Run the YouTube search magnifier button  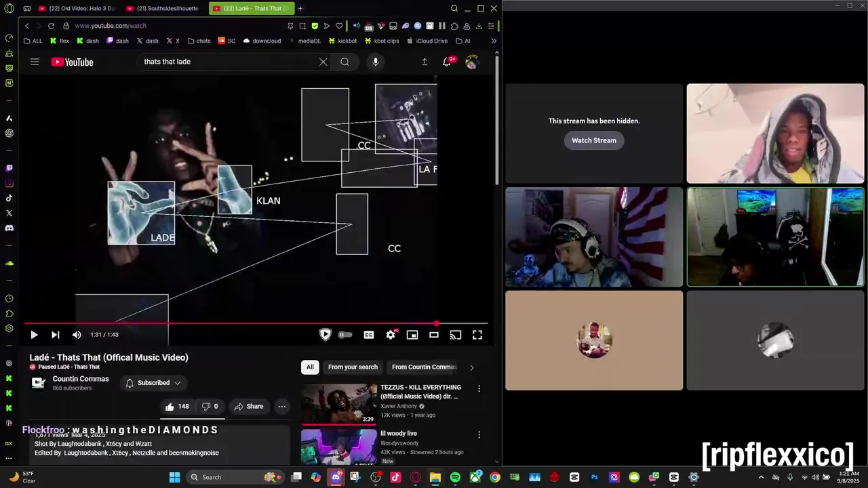click(x=344, y=62)
